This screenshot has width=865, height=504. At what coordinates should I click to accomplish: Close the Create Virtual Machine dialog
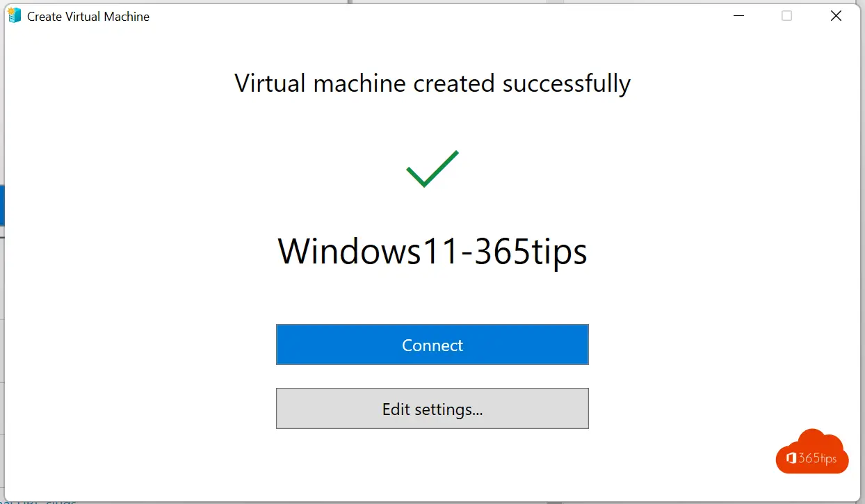click(x=836, y=16)
